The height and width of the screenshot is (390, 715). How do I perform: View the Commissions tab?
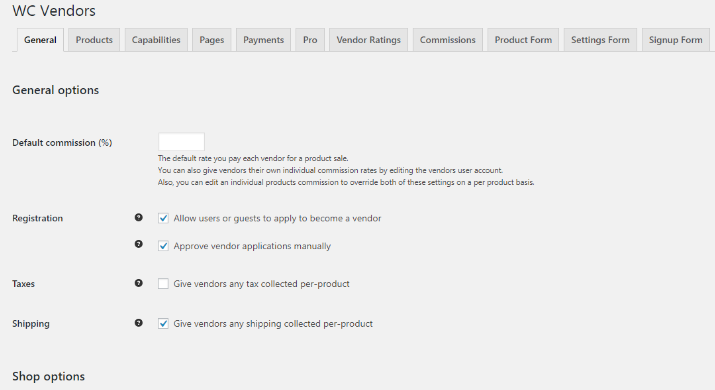(x=448, y=40)
